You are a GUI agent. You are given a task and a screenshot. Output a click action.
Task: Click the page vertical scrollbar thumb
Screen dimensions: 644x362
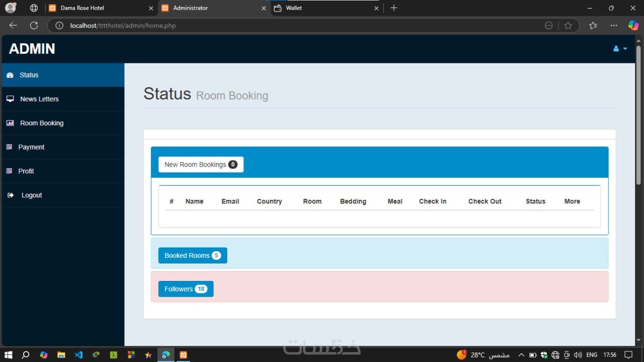click(639, 115)
